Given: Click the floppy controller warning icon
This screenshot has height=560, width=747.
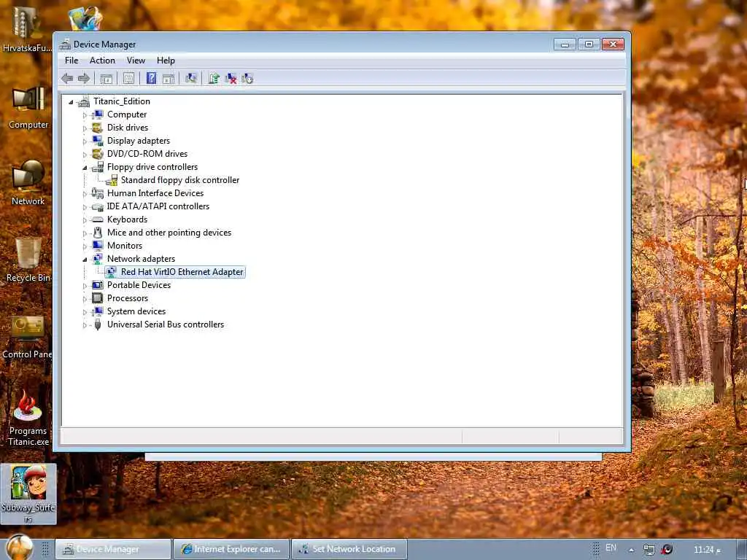Looking at the screenshot, I should tap(112, 180).
